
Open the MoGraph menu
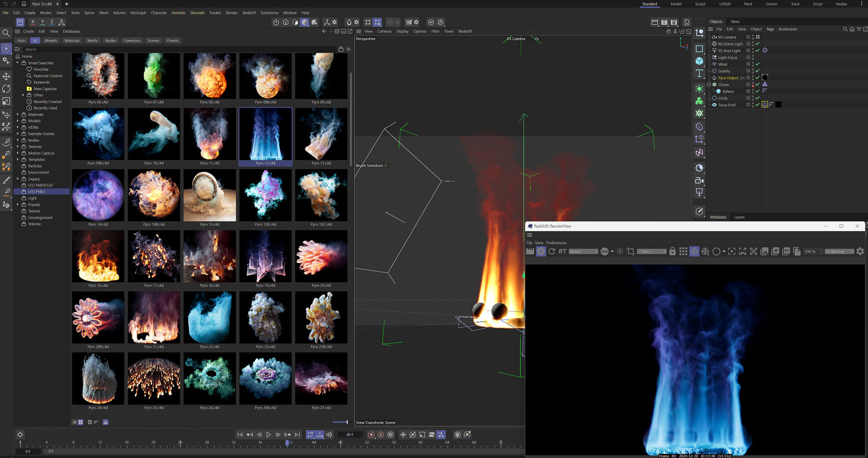pyautogui.click(x=138, y=13)
